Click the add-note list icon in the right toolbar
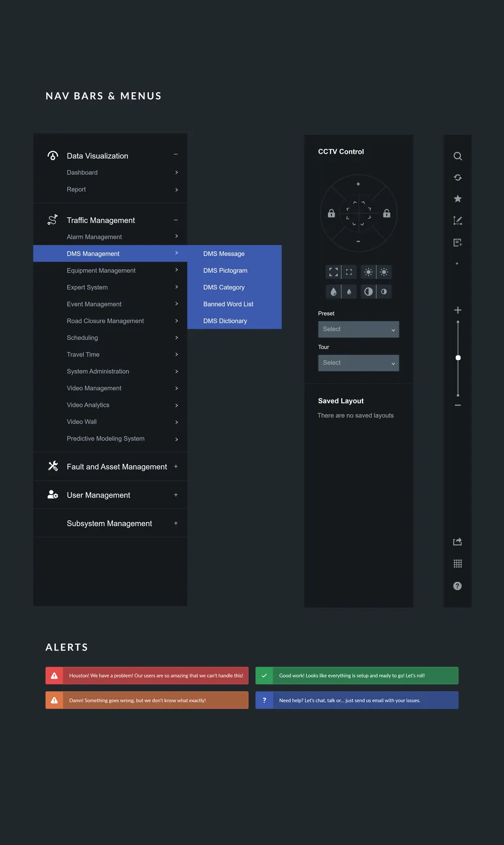Viewport: 504px width, 845px height. click(458, 243)
